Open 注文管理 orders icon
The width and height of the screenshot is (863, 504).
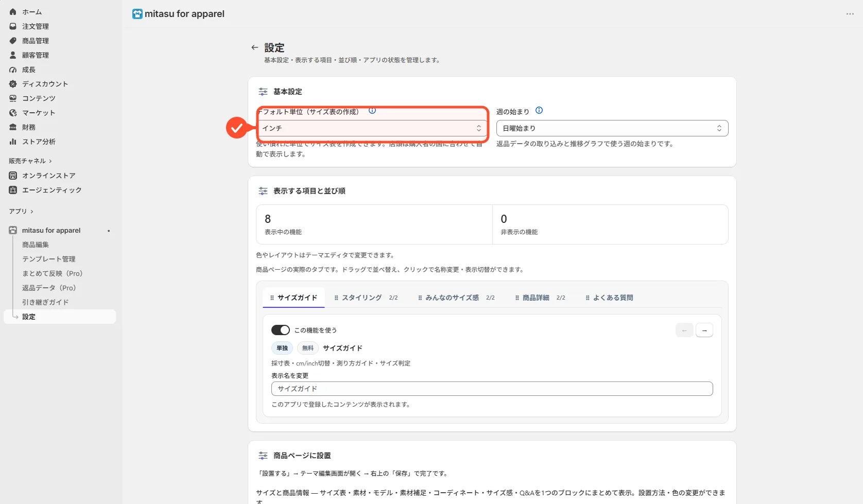13,26
